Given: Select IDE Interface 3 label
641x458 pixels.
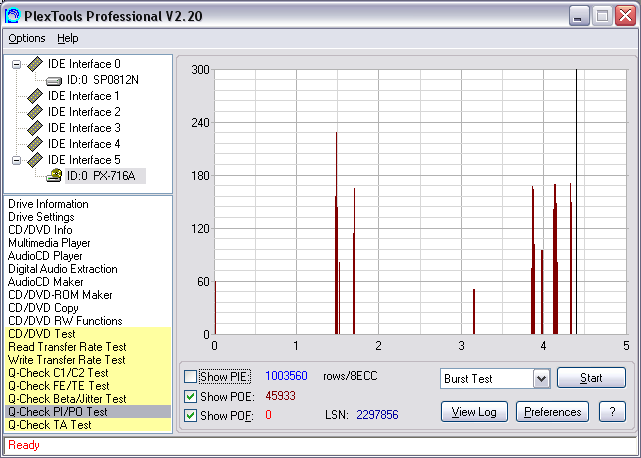Looking at the screenshot, I should [84, 128].
